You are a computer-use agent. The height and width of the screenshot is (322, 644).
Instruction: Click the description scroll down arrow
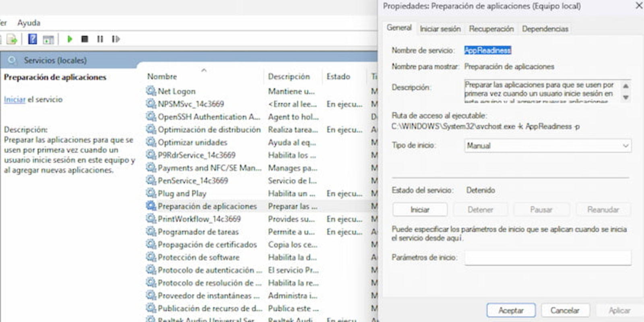tap(625, 97)
